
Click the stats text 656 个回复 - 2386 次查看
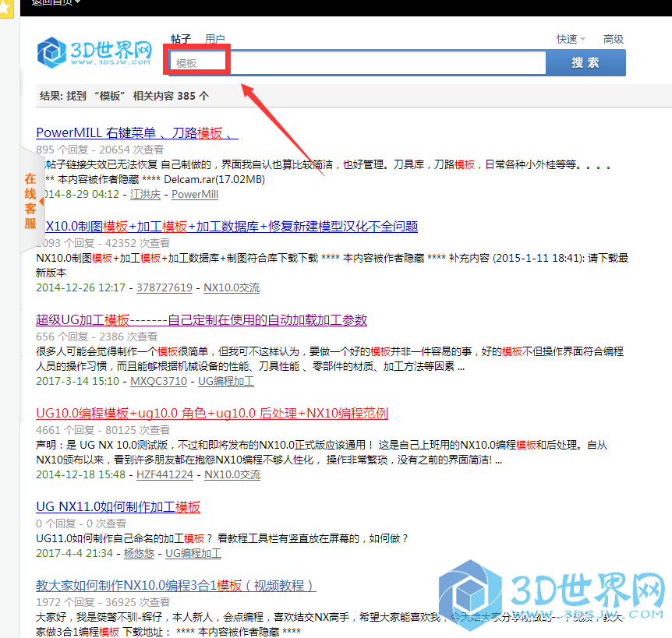pos(97,337)
